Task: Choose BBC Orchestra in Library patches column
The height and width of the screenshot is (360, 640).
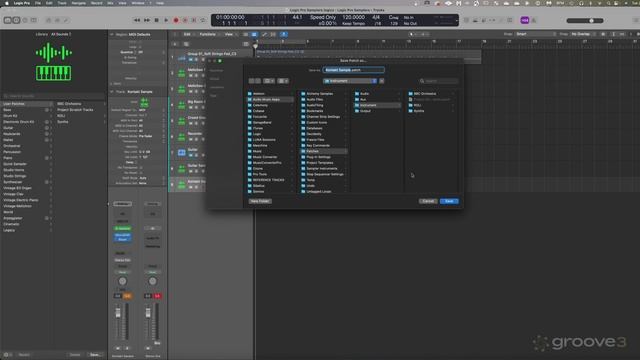Action: pos(80,104)
